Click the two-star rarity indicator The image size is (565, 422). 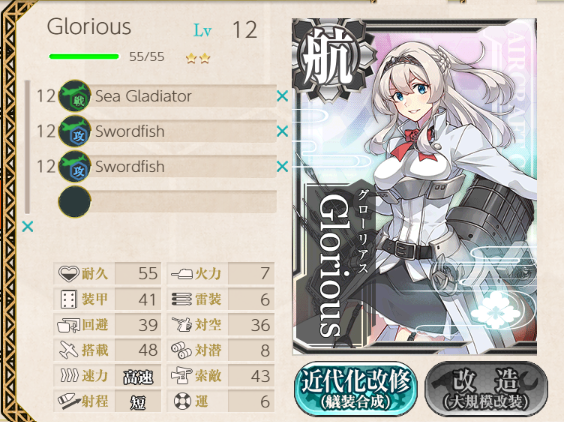coord(198,58)
